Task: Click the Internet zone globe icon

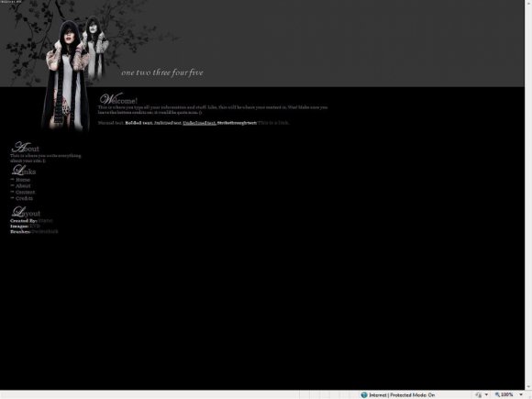Action: pos(364,395)
